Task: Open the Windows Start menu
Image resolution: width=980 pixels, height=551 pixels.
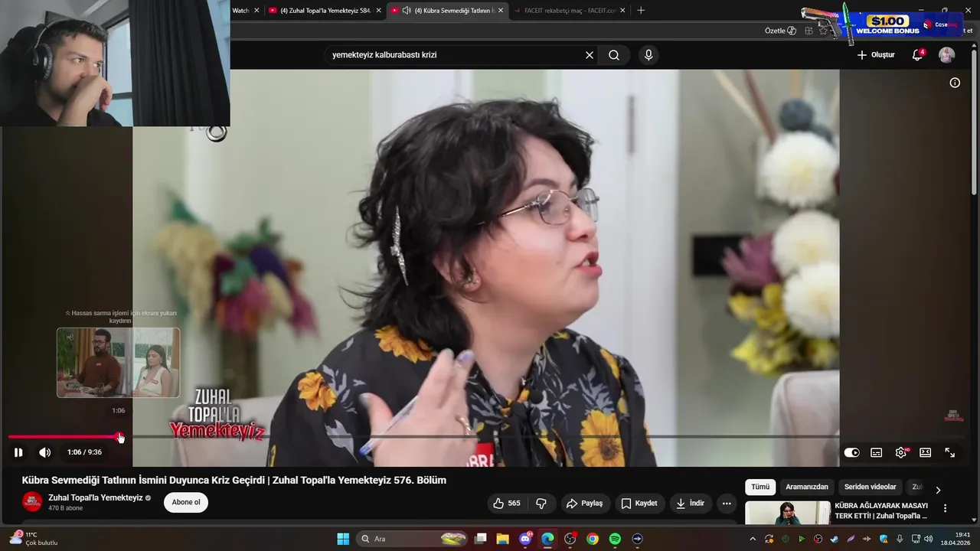Action: [343, 539]
